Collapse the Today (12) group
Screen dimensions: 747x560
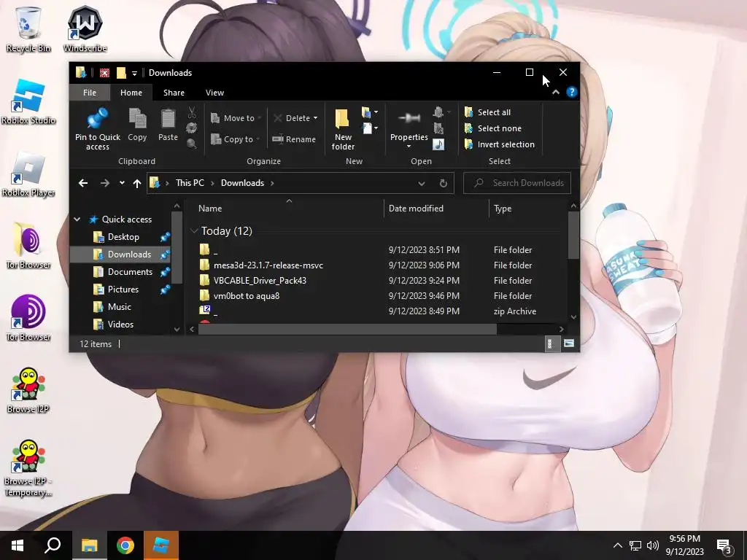coord(194,231)
